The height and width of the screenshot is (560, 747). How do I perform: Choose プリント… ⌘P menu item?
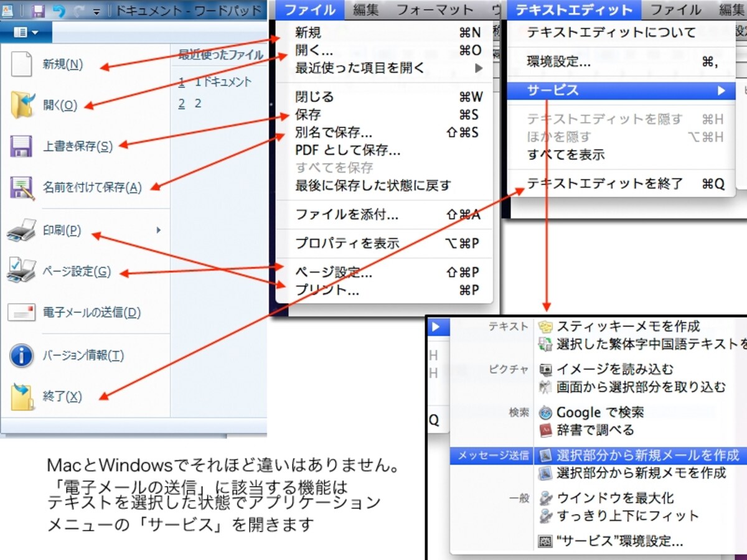[x=385, y=290]
